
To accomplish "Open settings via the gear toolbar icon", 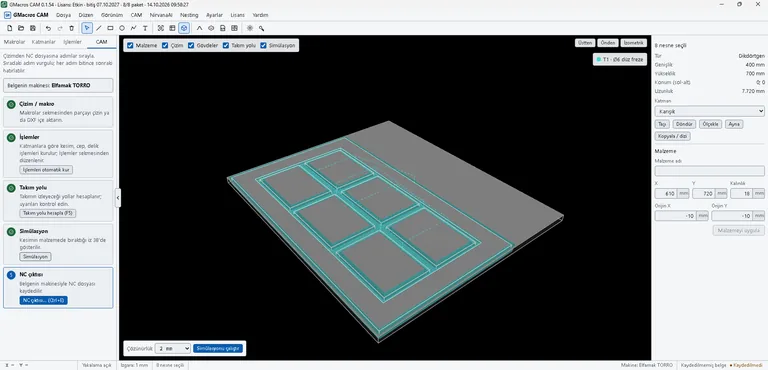I will pos(250,28).
